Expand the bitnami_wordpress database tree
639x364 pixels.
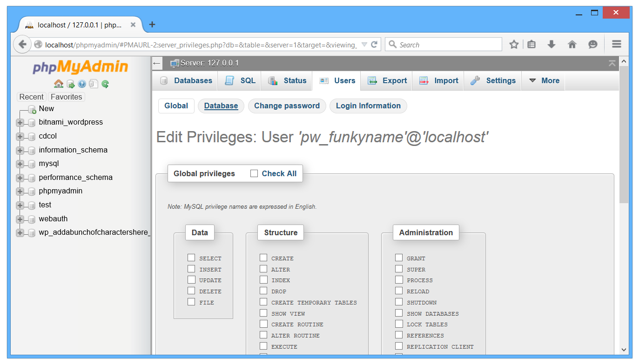(20, 123)
